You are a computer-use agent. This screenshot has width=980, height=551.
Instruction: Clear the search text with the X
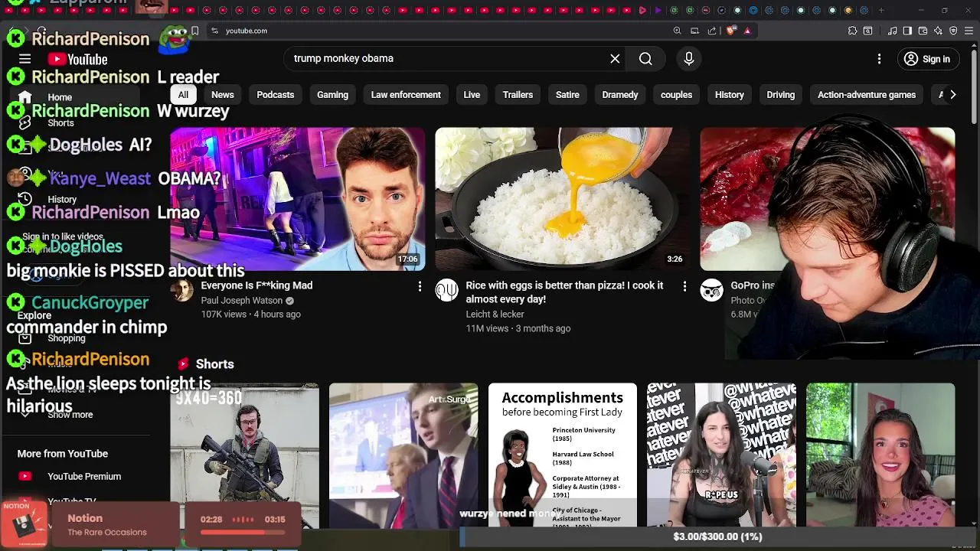[x=615, y=59]
